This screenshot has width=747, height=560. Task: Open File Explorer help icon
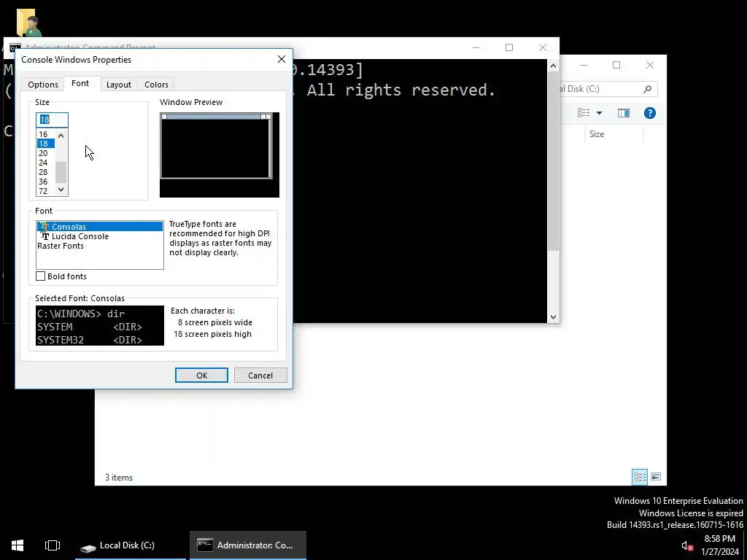pyautogui.click(x=650, y=113)
